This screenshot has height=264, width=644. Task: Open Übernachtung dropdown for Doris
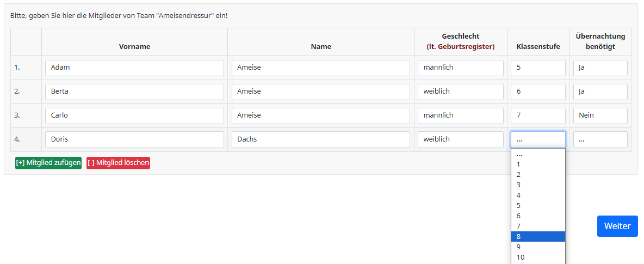[600, 139]
